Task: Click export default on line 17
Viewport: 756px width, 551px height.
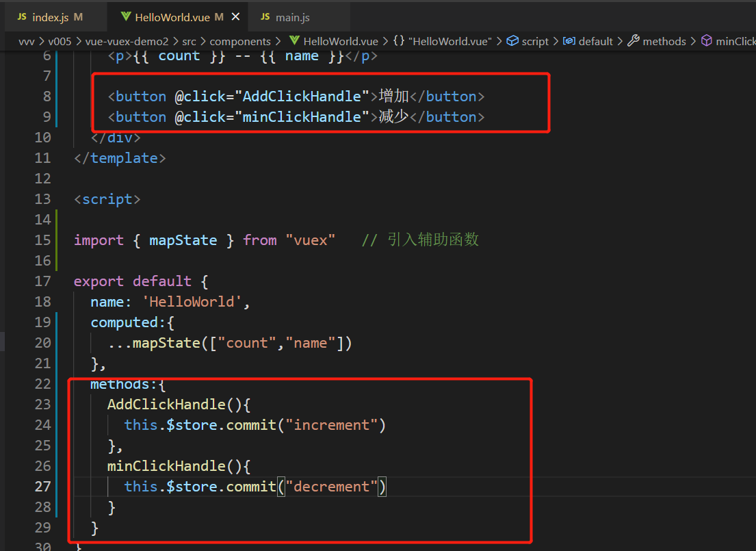Action: pyautogui.click(x=133, y=281)
